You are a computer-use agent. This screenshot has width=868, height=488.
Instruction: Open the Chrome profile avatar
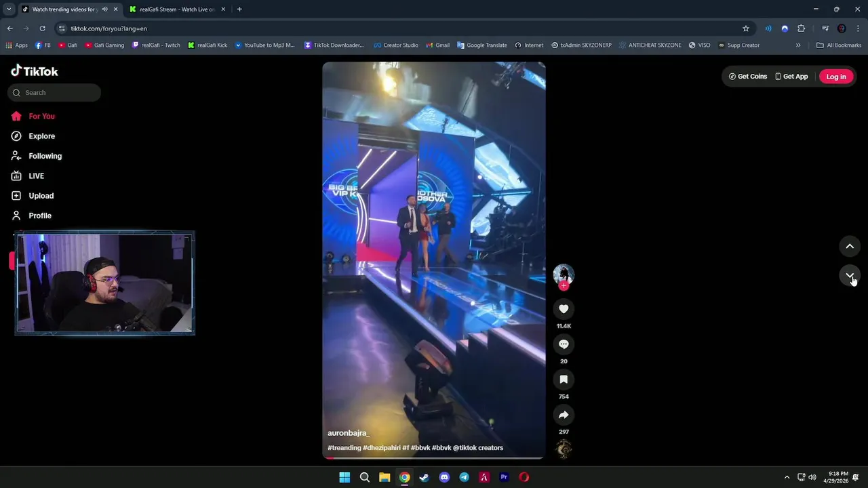[842, 28]
